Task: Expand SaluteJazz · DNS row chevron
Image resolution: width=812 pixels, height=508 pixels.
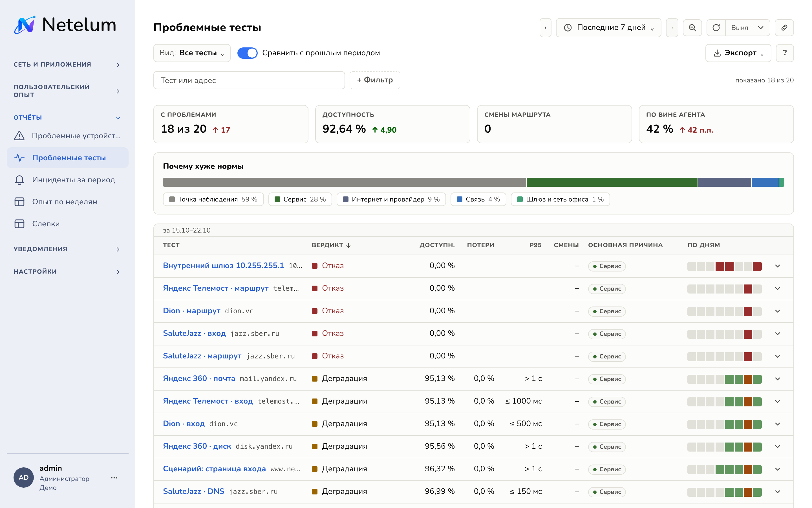Action: 777,492
